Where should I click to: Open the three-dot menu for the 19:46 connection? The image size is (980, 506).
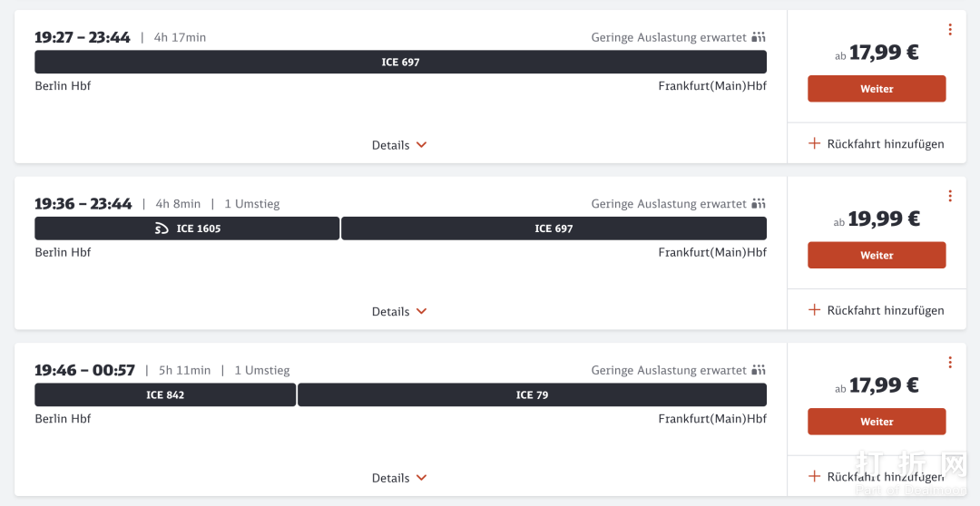click(x=950, y=363)
